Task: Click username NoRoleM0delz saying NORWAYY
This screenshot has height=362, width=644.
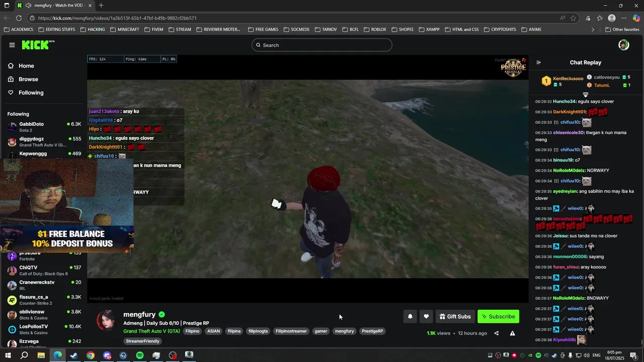Action: 569,170
